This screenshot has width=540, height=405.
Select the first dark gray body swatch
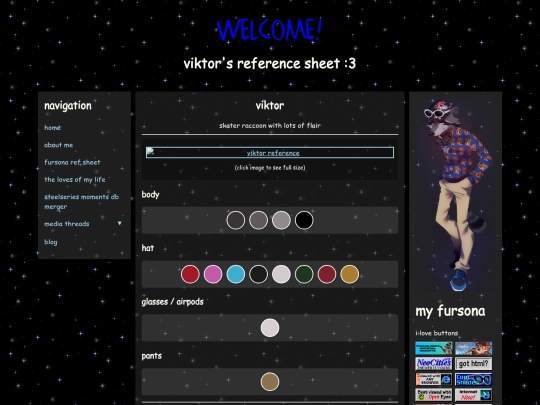click(236, 220)
